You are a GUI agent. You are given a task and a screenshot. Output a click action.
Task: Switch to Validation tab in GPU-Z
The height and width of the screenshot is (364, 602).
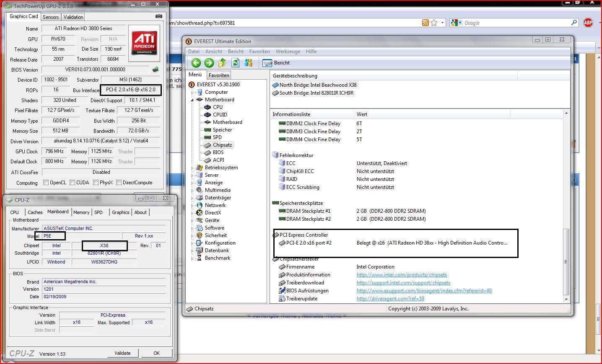pyautogui.click(x=73, y=17)
